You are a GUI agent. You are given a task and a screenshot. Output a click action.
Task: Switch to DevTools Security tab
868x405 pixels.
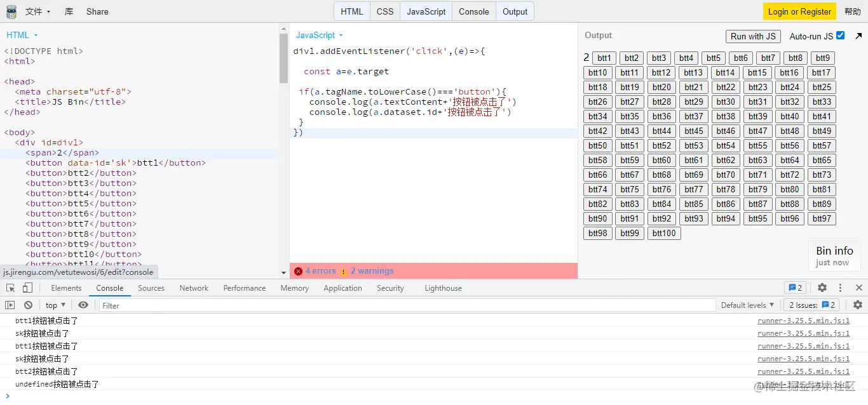pos(390,288)
